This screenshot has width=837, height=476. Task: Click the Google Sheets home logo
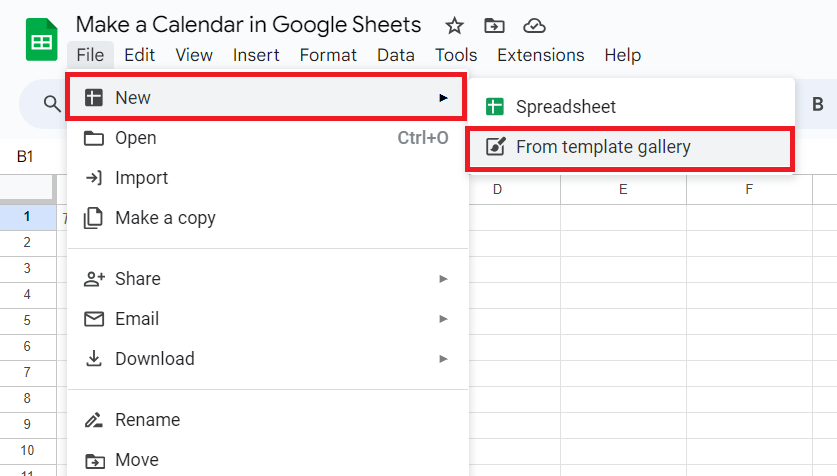tap(42, 39)
